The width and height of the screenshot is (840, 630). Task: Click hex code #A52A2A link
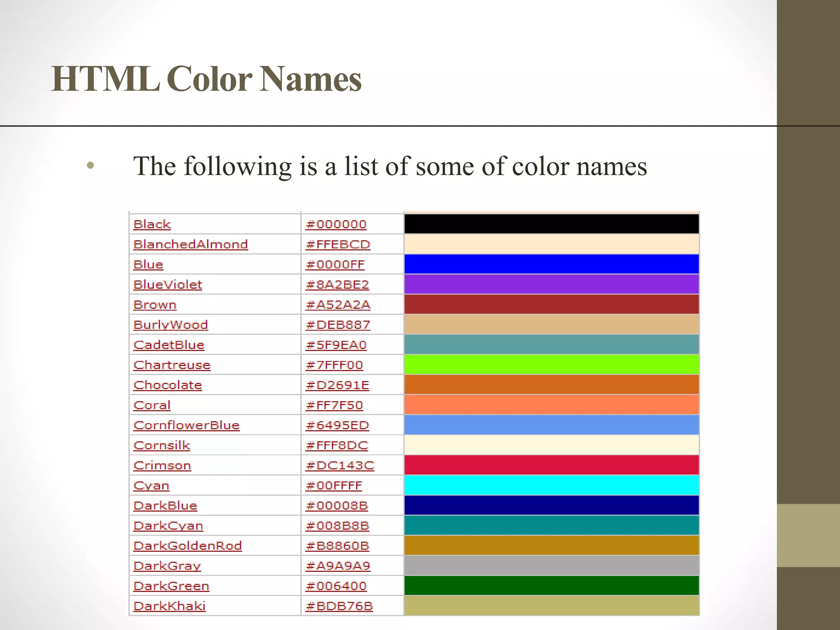pyautogui.click(x=338, y=305)
